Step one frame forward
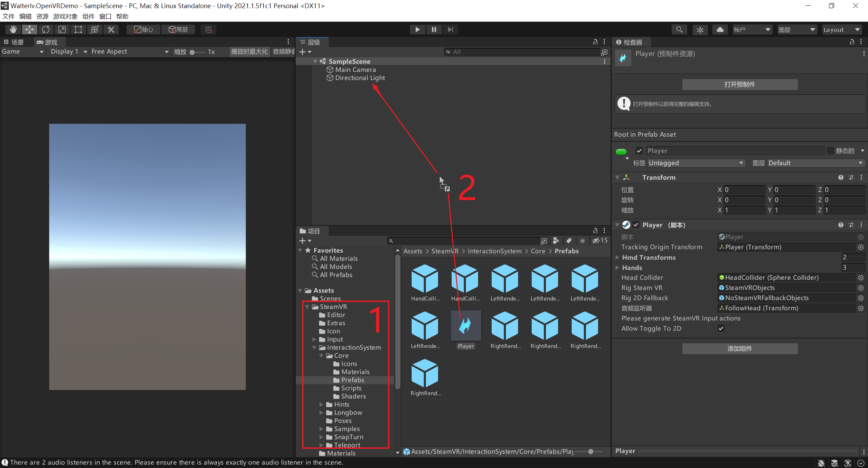 tap(450, 30)
